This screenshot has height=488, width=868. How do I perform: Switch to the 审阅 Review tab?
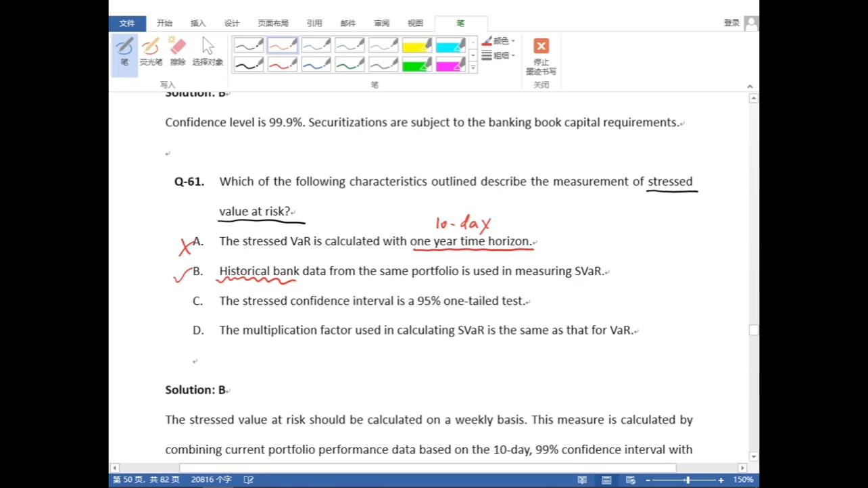click(x=381, y=24)
